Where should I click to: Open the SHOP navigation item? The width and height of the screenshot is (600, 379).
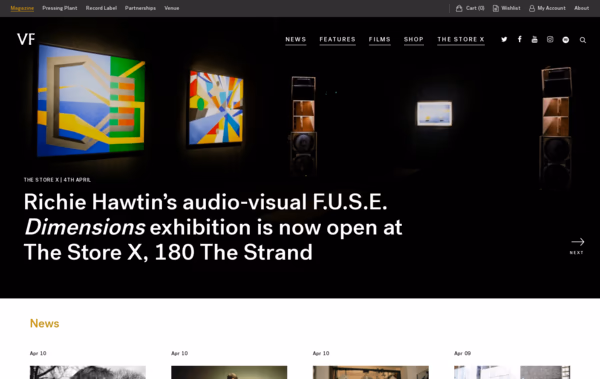click(x=414, y=39)
